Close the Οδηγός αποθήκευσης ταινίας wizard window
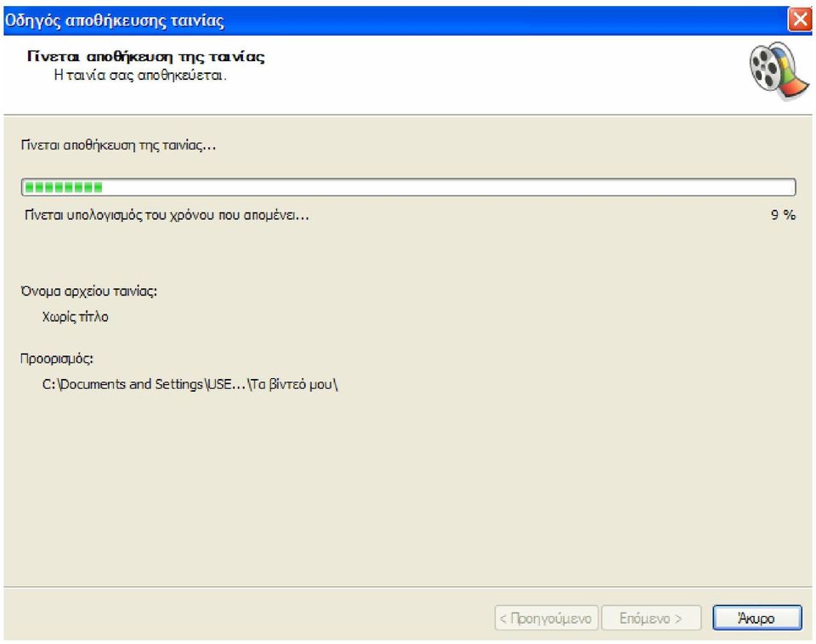The width and height of the screenshot is (816, 644). (x=799, y=20)
